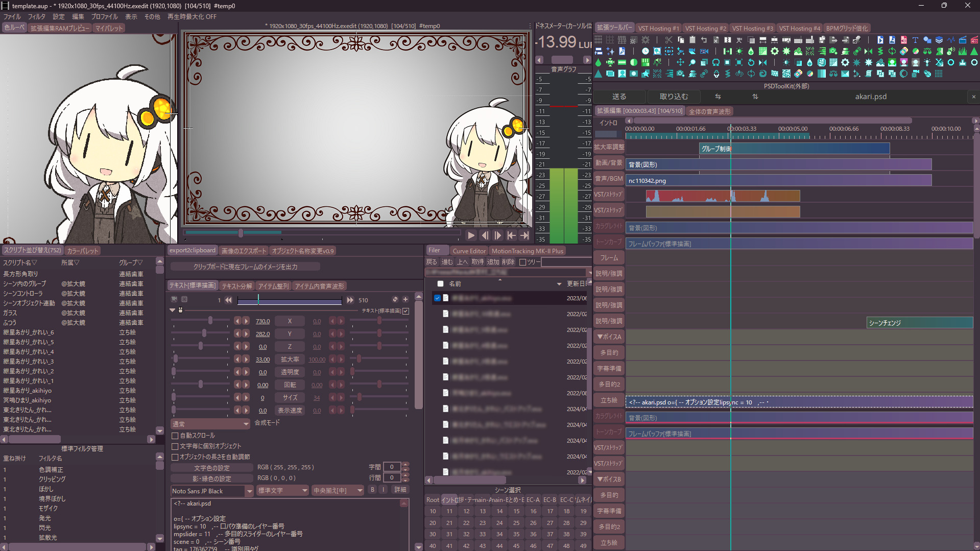The image size is (980, 551).
Task: Click the rewind double-arrow next to frame 1
Action: 228,300
